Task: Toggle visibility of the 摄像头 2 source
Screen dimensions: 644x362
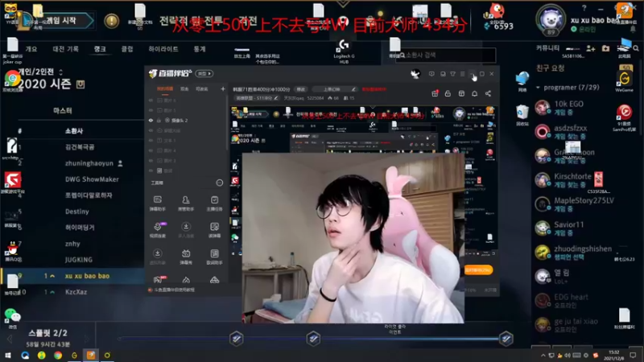Action: click(151, 120)
